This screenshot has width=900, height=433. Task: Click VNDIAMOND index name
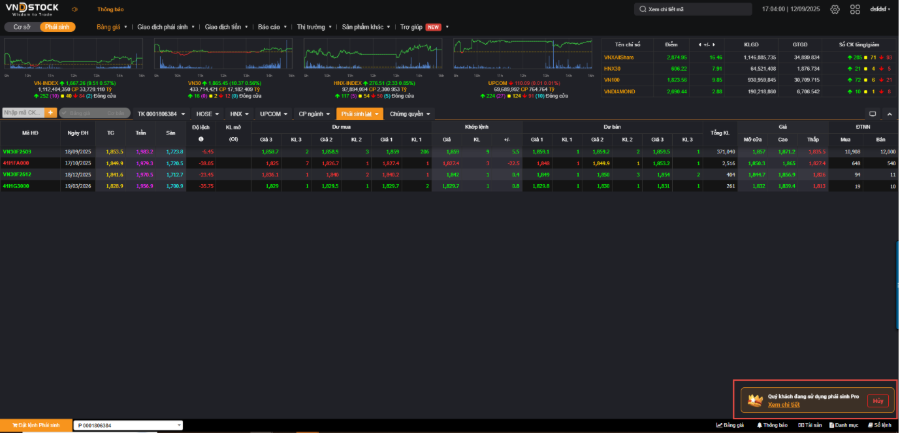tap(620, 91)
